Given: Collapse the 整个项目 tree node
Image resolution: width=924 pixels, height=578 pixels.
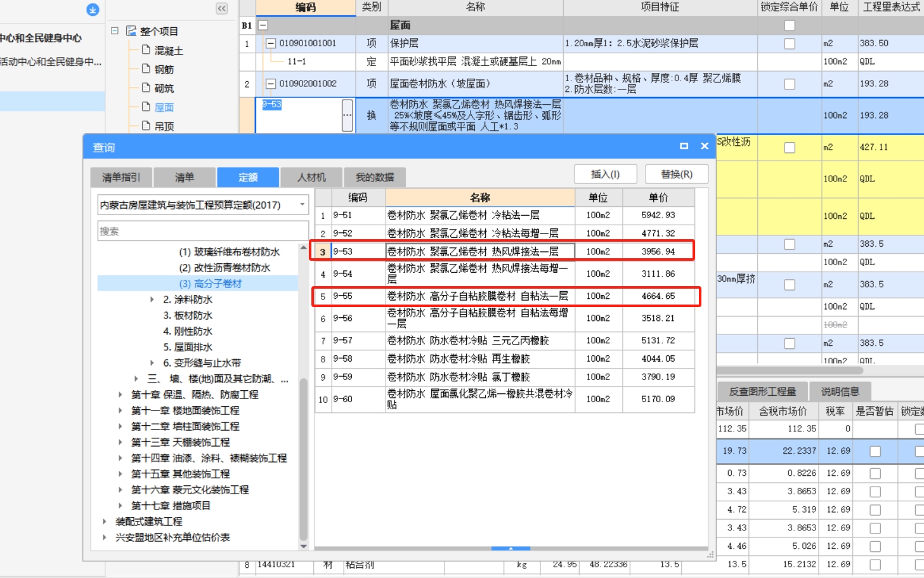Looking at the screenshot, I should coord(115,30).
